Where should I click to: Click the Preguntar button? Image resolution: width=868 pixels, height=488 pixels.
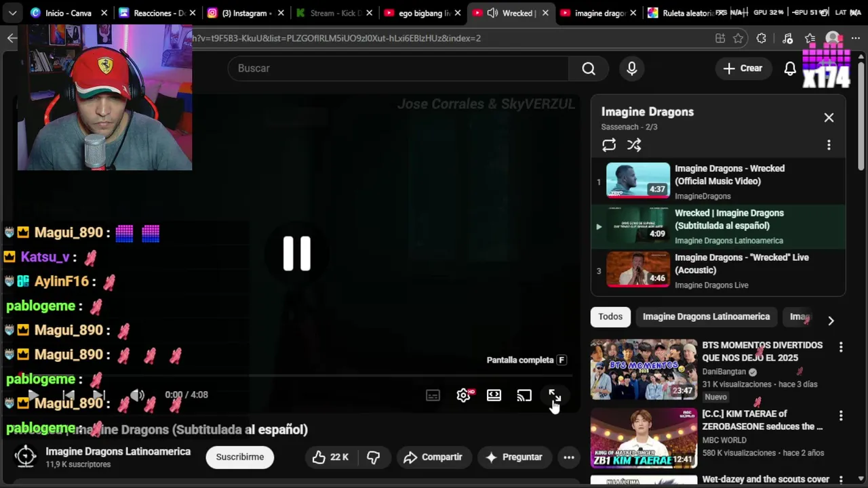(513, 457)
